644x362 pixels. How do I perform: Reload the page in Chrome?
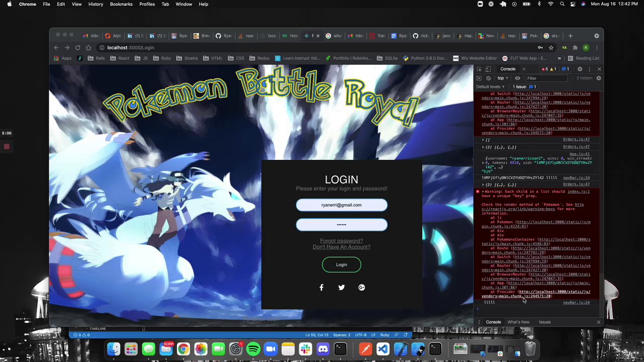point(78,48)
